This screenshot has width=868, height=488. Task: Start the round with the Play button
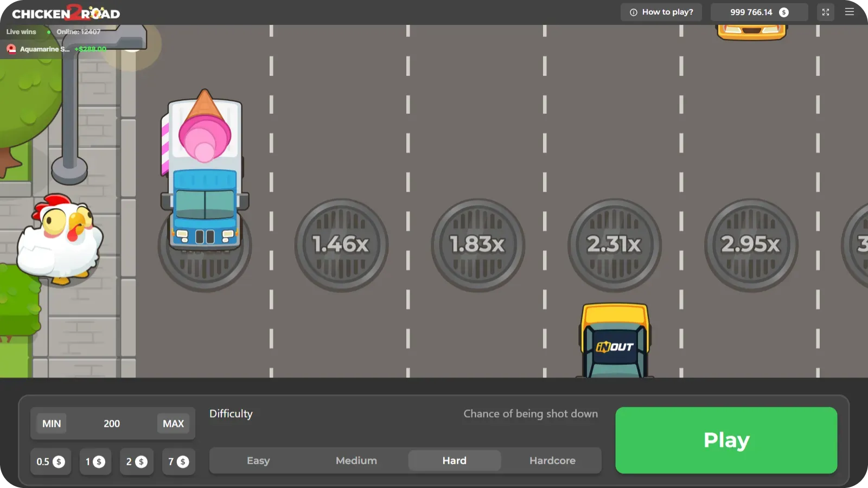(x=726, y=440)
